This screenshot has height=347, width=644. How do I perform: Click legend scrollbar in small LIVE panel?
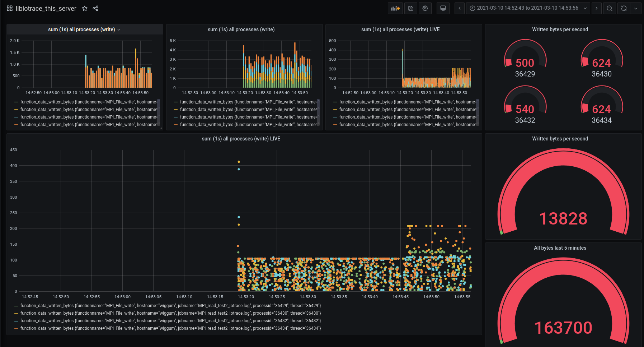[478, 113]
